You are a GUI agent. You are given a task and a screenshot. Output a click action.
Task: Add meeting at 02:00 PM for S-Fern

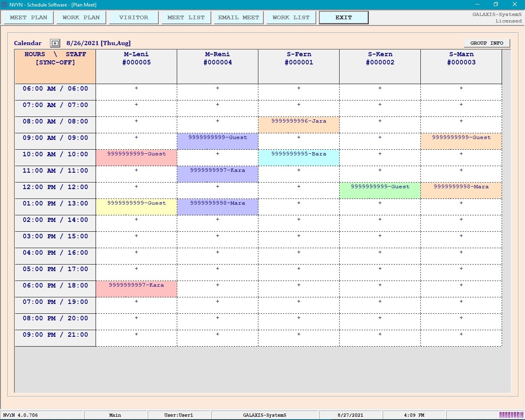(299, 223)
